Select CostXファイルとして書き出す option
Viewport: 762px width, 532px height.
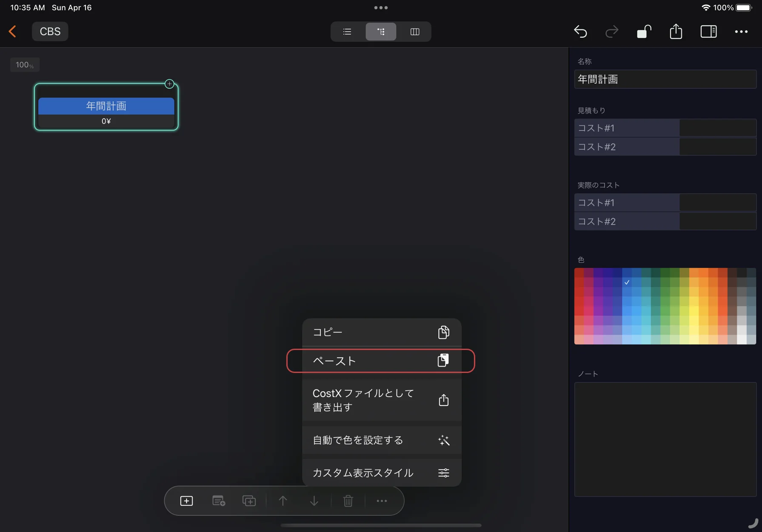pos(380,400)
